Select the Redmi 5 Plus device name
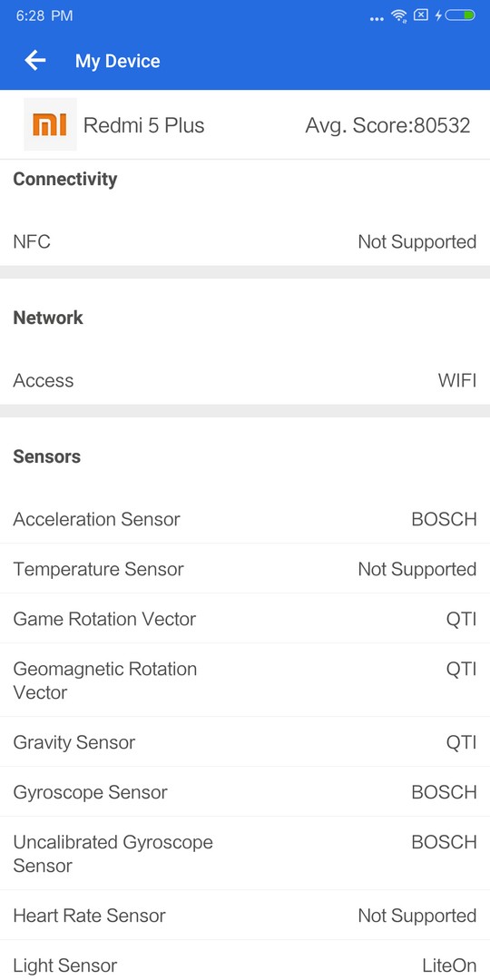 [143, 125]
